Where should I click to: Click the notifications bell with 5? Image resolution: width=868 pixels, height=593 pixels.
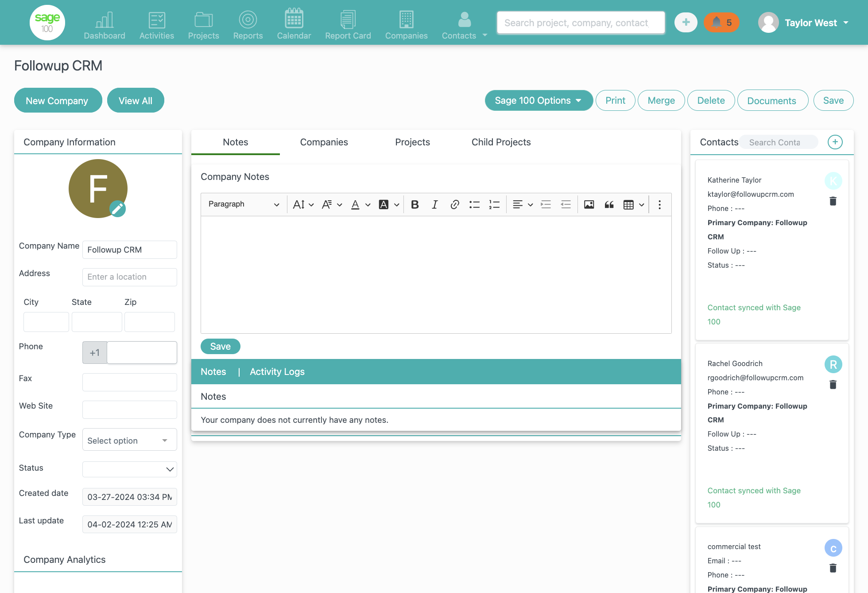[721, 23]
